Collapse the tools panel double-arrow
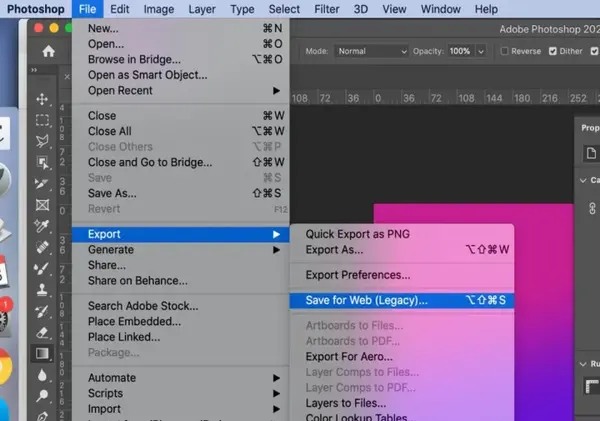This screenshot has width=600, height=421. pyautogui.click(x=34, y=70)
